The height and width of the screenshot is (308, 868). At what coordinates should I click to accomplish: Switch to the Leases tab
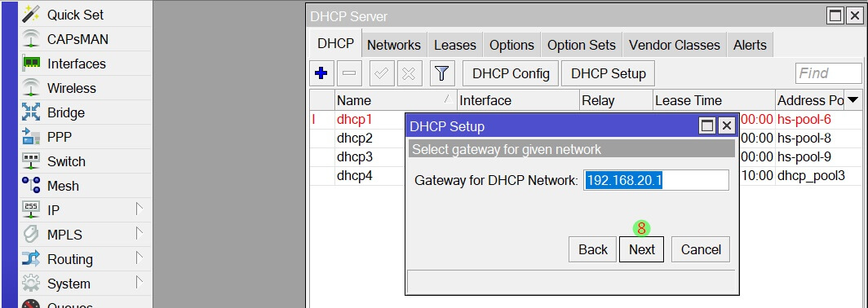(x=455, y=46)
